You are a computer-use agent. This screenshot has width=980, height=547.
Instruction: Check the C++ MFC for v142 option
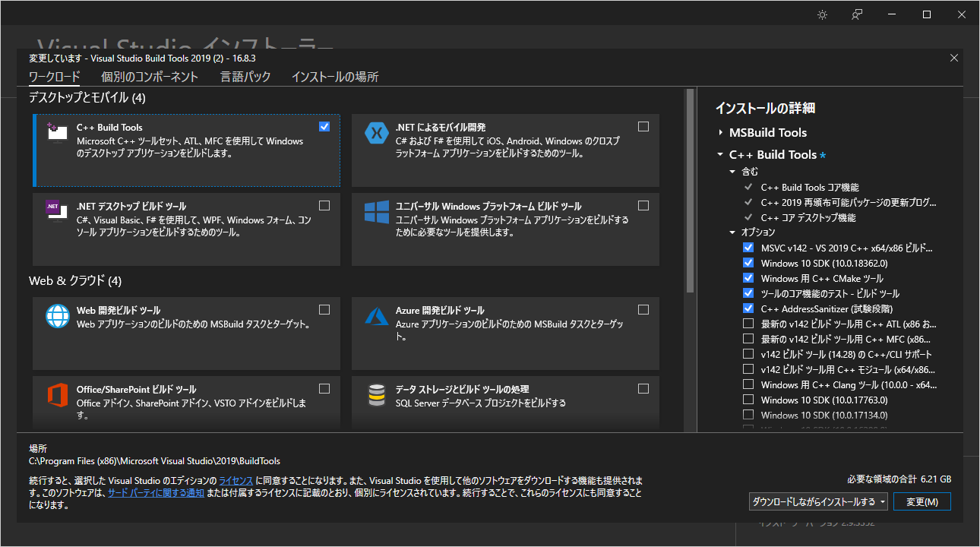pos(748,339)
